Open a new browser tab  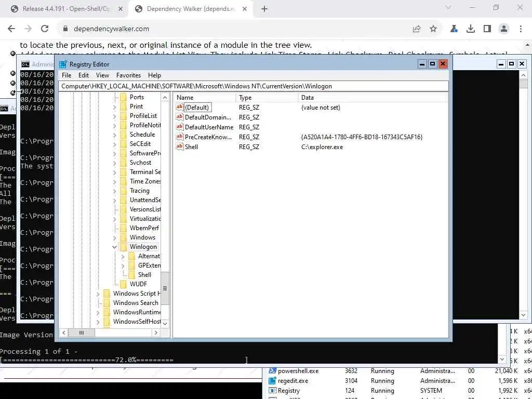click(264, 9)
